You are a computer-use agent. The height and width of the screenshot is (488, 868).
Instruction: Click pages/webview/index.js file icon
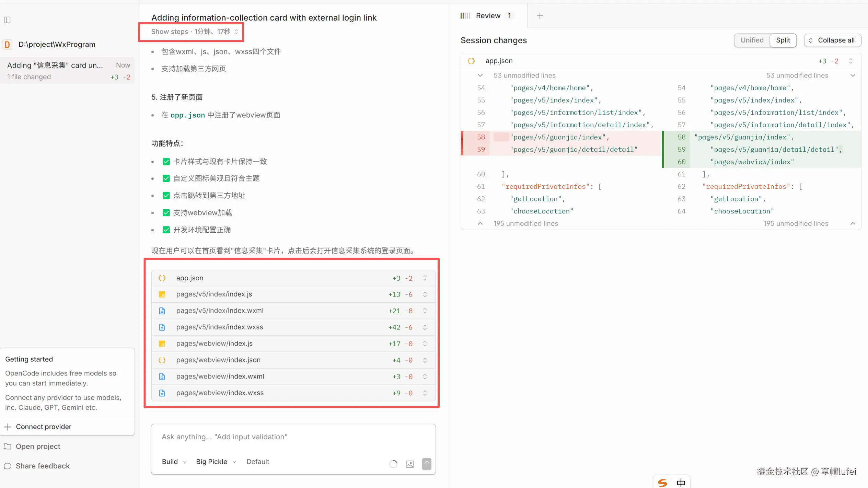tap(162, 344)
